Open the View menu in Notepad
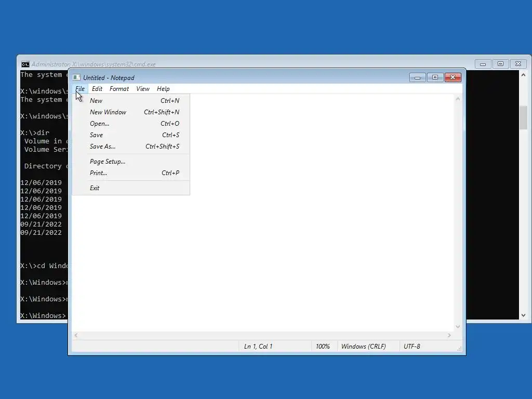Screen dimensions: 532x399 coord(143,89)
